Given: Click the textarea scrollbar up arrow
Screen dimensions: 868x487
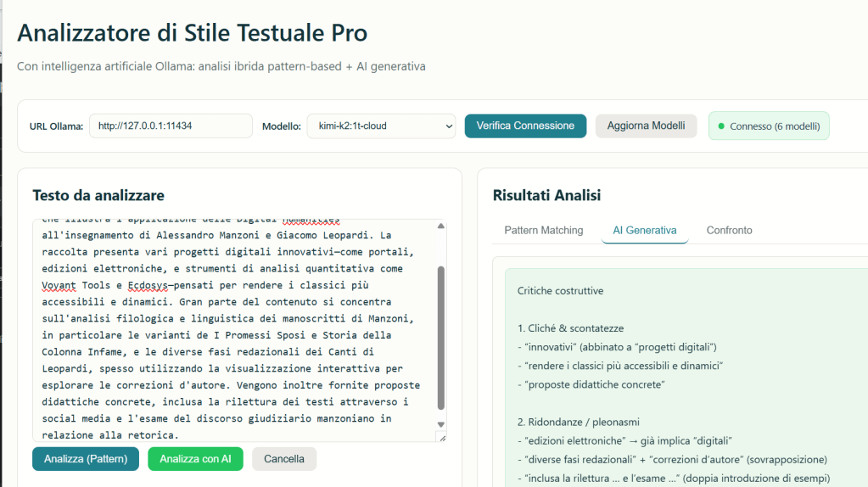Looking at the screenshot, I should coord(440,227).
